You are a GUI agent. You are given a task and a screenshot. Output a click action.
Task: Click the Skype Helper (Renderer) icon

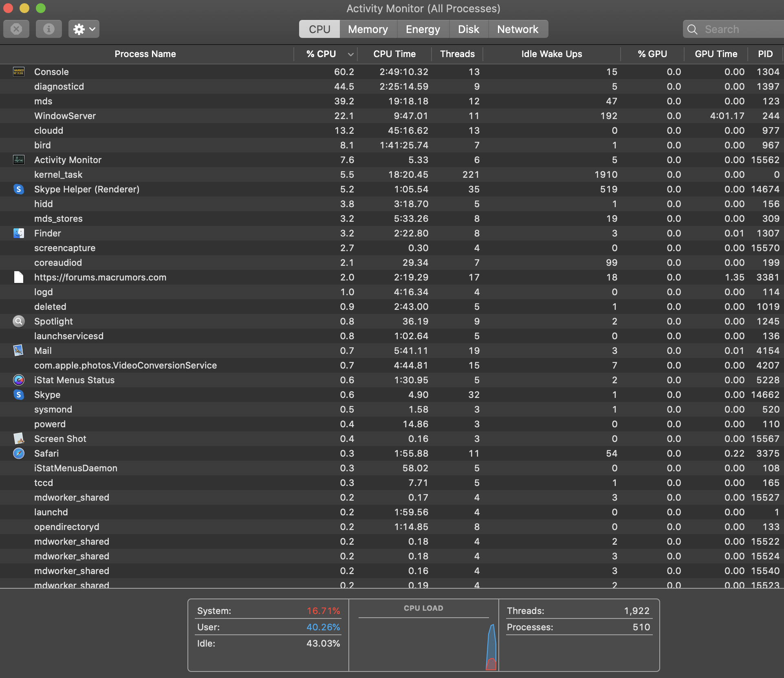pyautogui.click(x=19, y=189)
